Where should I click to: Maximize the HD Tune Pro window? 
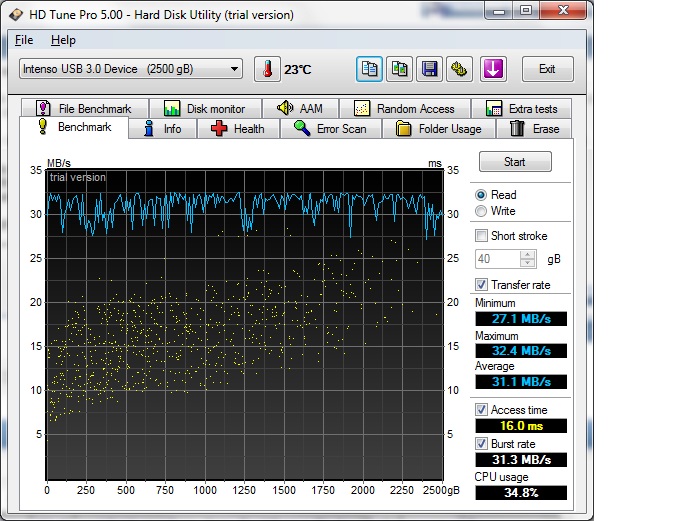[x=526, y=10]
